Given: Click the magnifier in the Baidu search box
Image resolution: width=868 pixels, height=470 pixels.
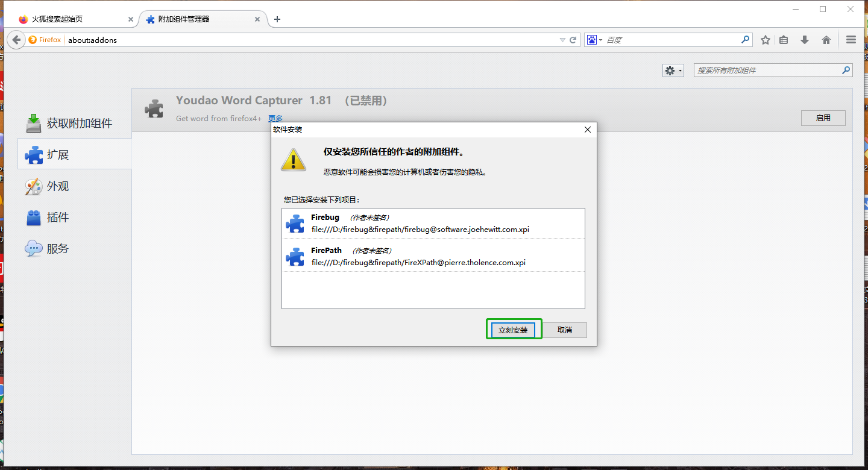Looking at the screenshot, I should click(746, 40).
